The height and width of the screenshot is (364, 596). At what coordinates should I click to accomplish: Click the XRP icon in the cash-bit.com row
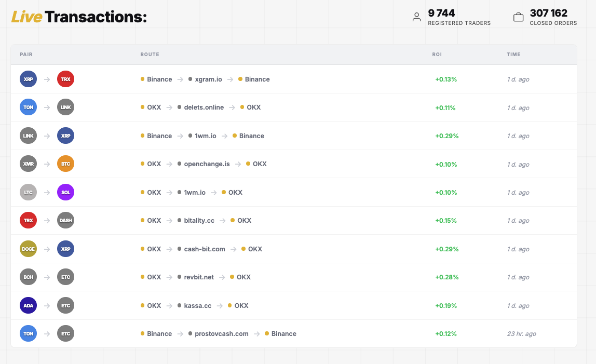click(65, 249)
